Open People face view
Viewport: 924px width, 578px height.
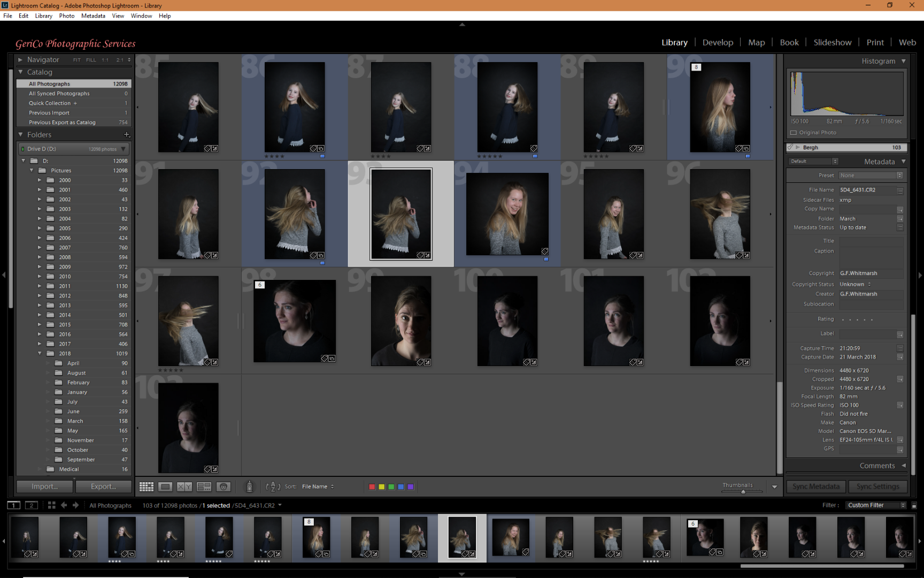pyautogui.click(x=224, y=486)
